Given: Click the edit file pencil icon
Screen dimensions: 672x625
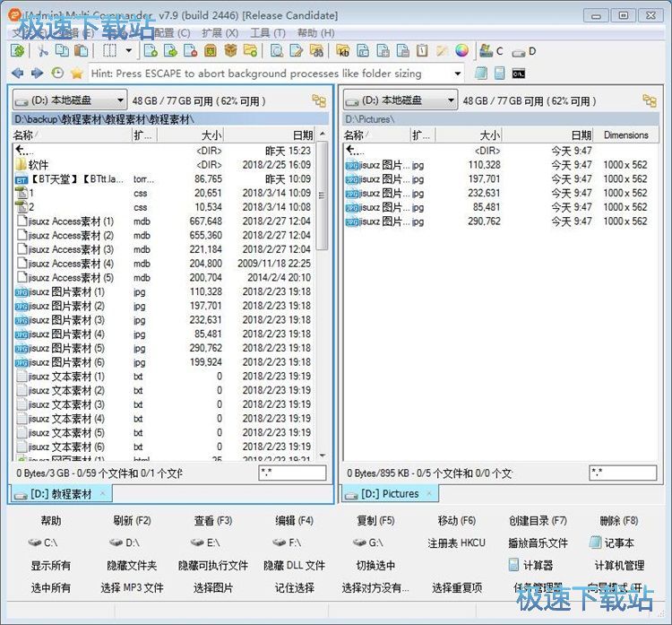Looking at the screenshot, I should [x=297, y=51].
